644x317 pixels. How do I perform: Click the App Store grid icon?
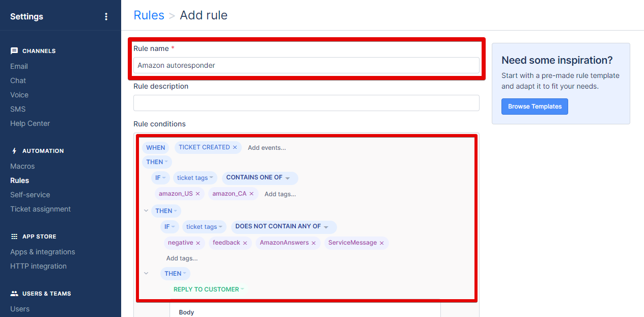click(x=14, y=236)
